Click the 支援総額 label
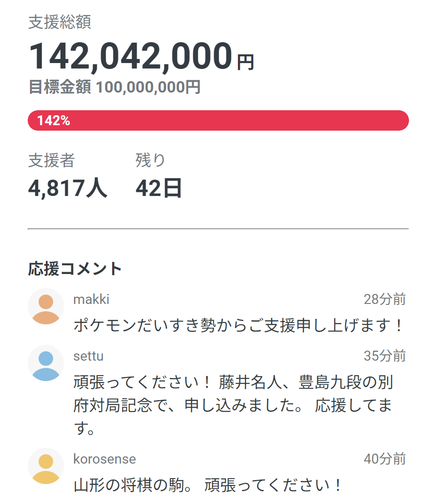The image size is (424, 504). coord(59,22)
